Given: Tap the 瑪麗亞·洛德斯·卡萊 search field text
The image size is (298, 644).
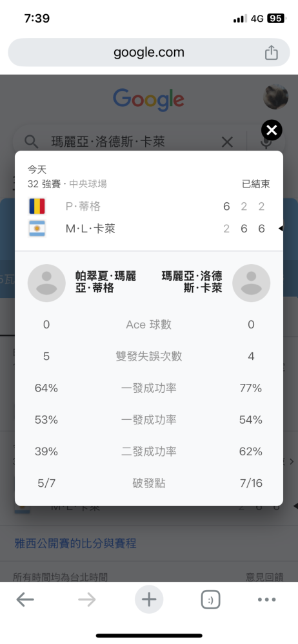Looking at the screenshot, I should coord(108,142).
